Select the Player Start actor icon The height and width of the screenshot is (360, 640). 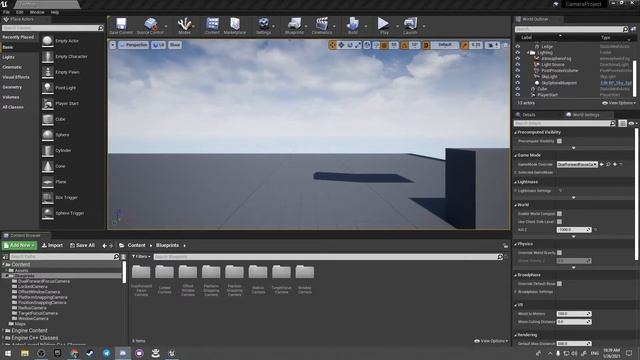point(48,104)
